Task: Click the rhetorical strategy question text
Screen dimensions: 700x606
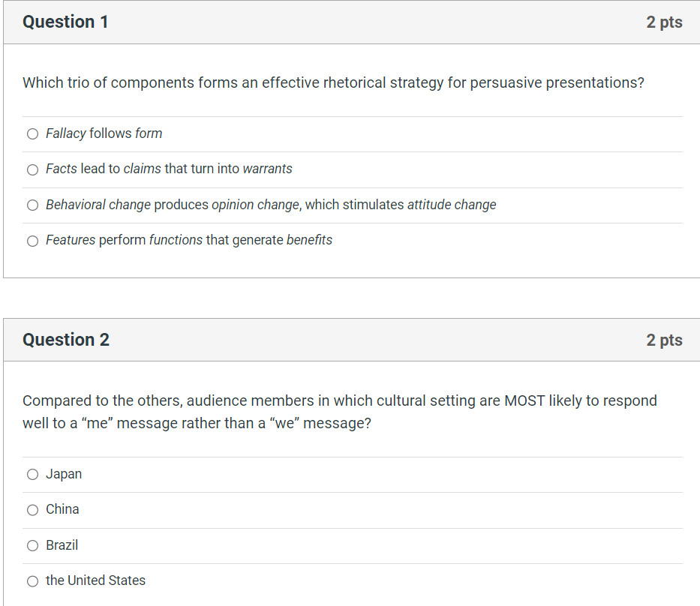Action: pyautogui.click(x=333, y=82)
